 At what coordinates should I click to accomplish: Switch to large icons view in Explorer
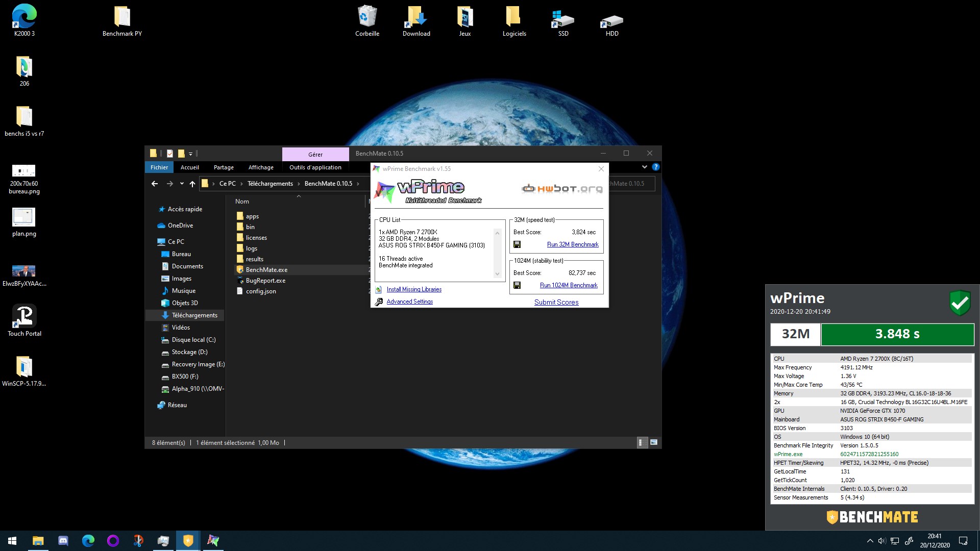(654, 442)
